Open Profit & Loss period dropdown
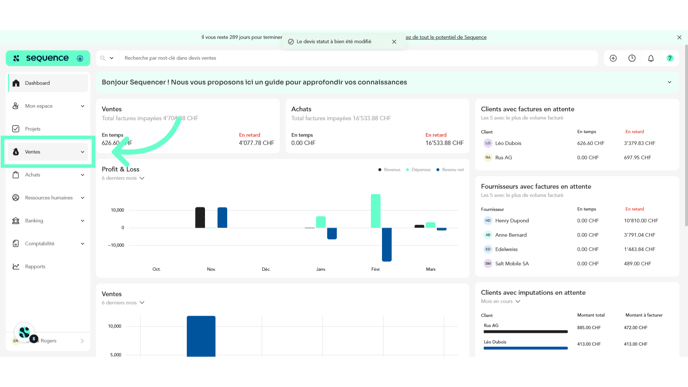The height and width of the screenshot is (387, 688). tap(123, 178)
